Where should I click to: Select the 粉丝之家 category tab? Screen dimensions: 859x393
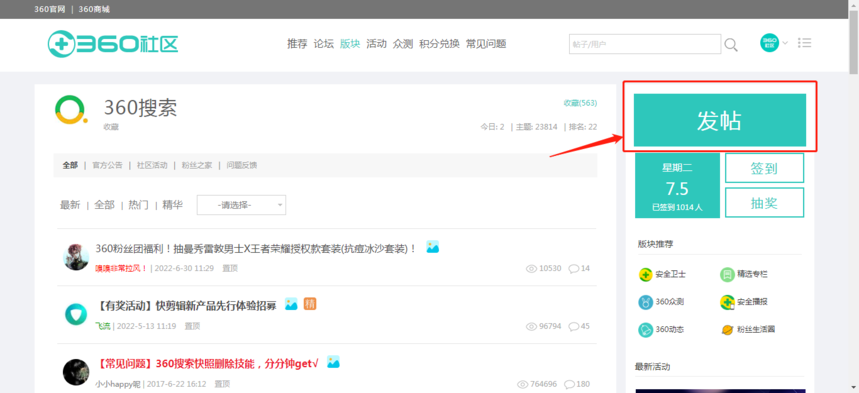point(197,165)
